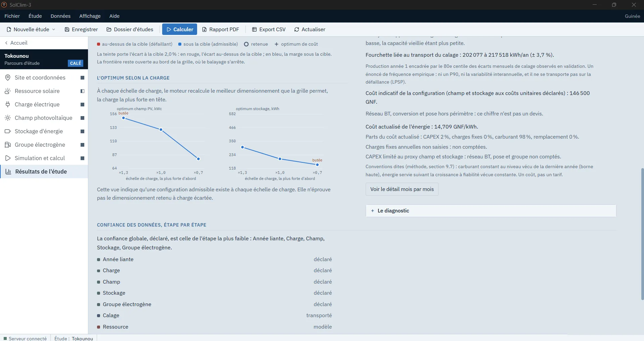
Task: Click the red au-dessus de la cible swatch
Action: (98, 44)
